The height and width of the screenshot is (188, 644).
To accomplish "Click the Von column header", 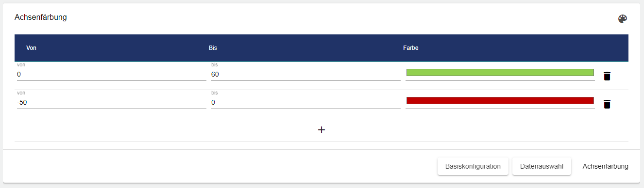I will 32,48.
